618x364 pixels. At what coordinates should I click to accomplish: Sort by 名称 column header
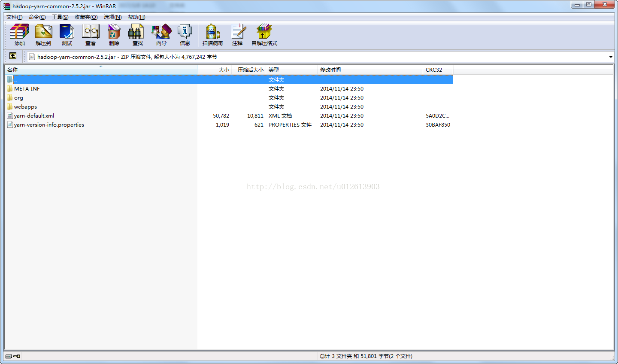pos(101,70)
